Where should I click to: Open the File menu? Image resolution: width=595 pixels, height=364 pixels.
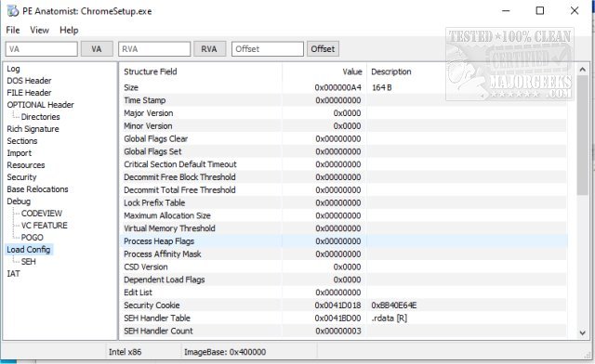click(13, 30)
